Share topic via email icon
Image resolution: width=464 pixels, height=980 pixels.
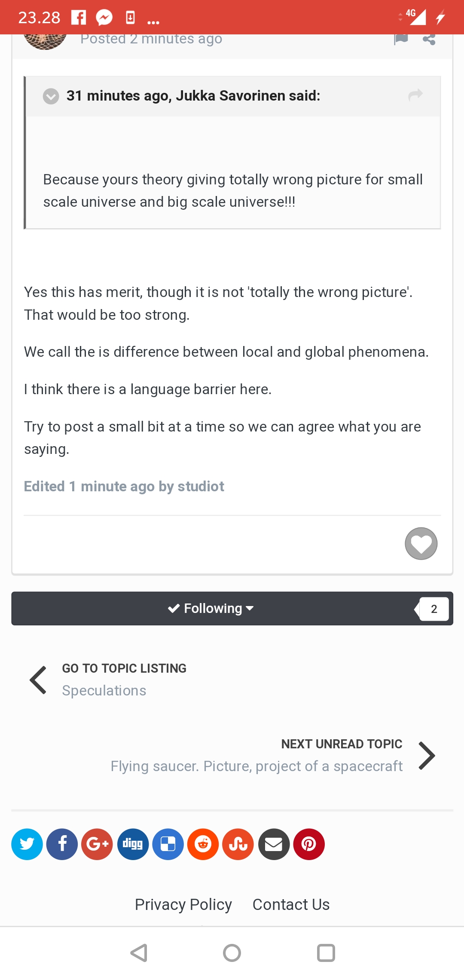click(x=274, y=844)
